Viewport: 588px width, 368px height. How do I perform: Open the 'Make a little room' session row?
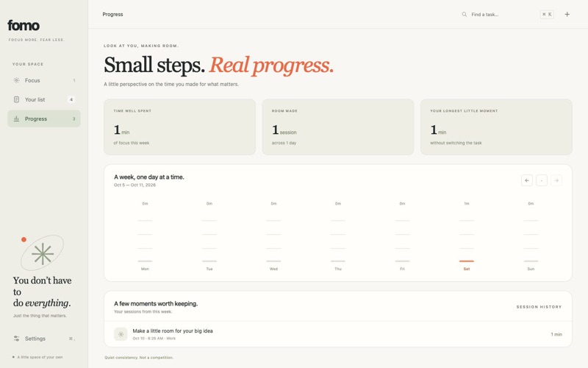pyautogui.click(x=338, y=334)
